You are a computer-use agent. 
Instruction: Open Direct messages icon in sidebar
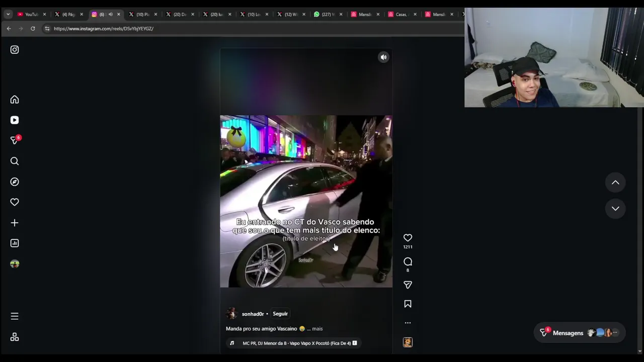(x=15, y=140)
